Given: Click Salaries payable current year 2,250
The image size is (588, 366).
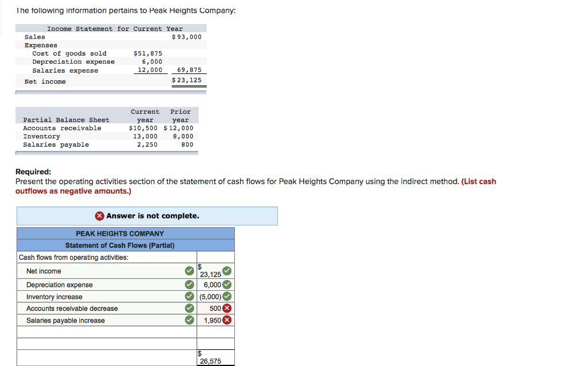Looking at the screenshot, I should (147, 145).
